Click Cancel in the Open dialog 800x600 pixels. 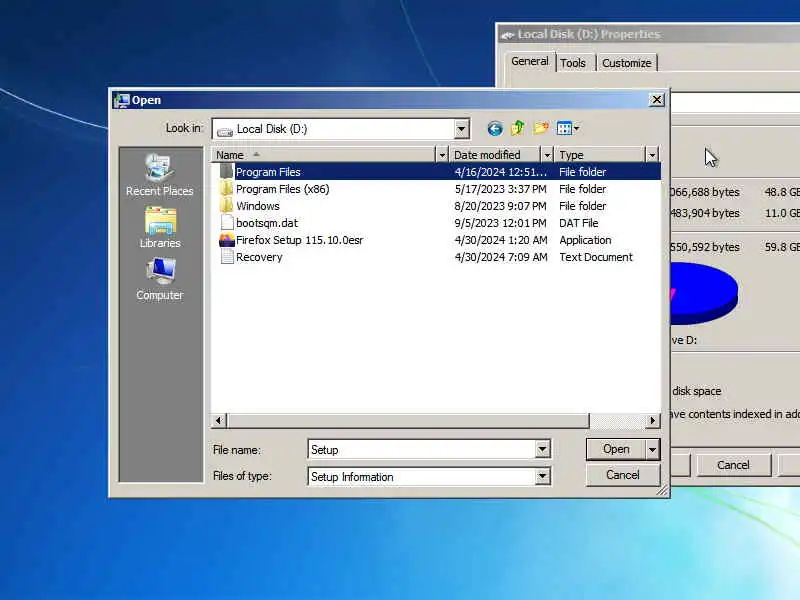click(x=623, y=475)
